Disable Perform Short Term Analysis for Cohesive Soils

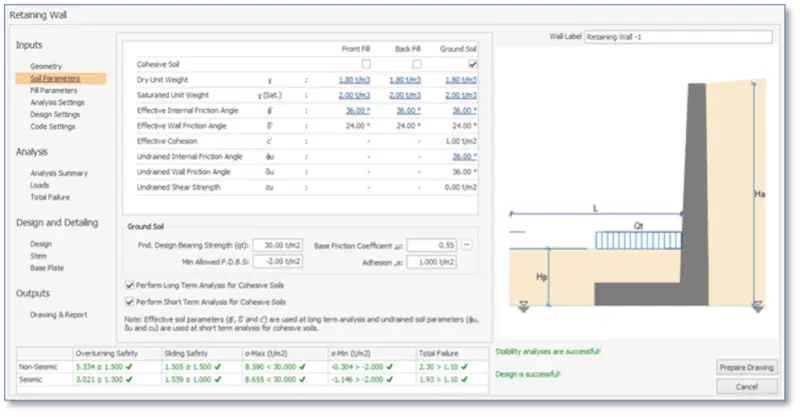click(x=130, y=302)
